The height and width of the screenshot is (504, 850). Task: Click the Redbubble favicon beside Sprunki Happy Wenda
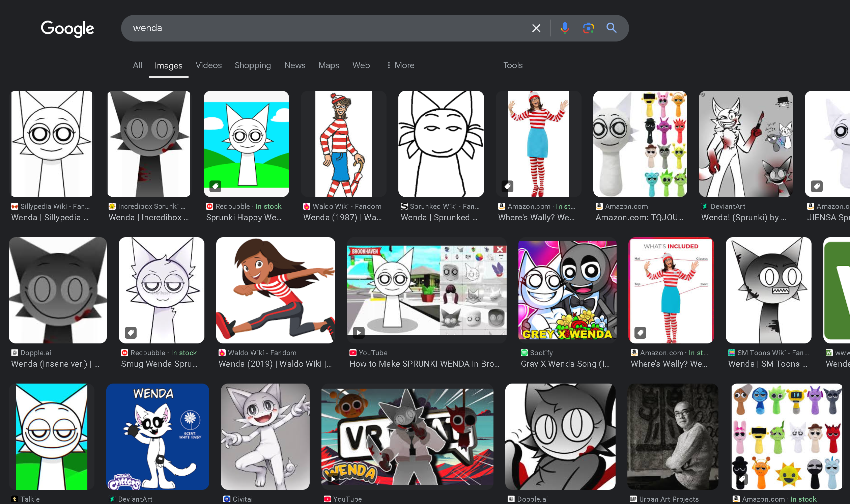point(209,206)
